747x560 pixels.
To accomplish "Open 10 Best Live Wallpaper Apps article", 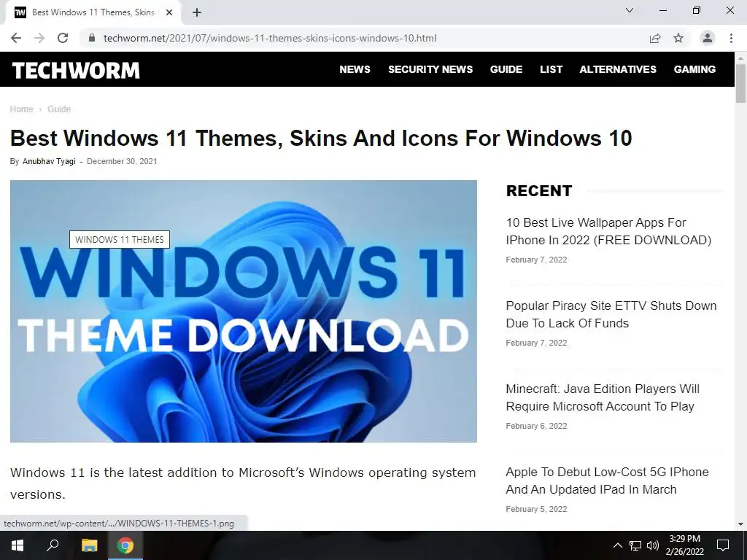I will (608, 231).
